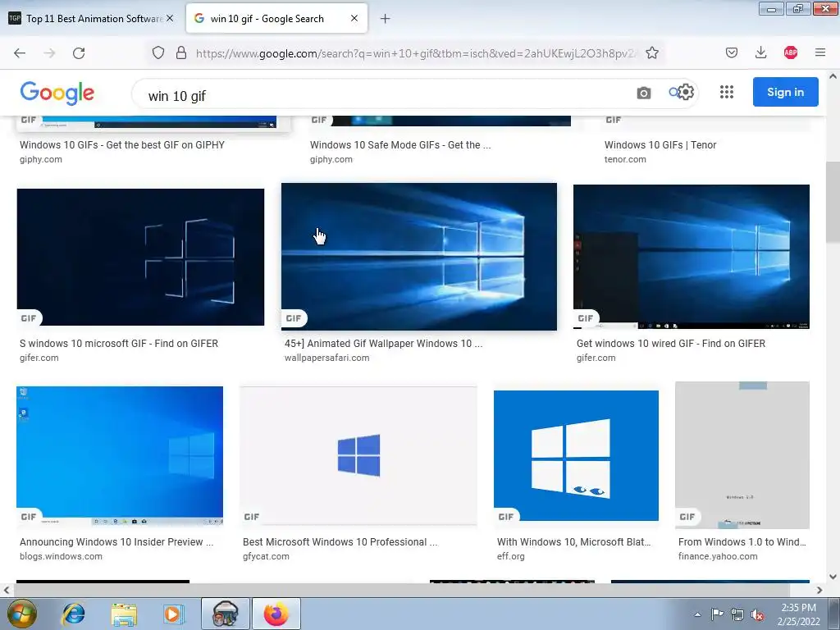
Task: Click wallpapersafari.com source text
Action: [326, 358]
